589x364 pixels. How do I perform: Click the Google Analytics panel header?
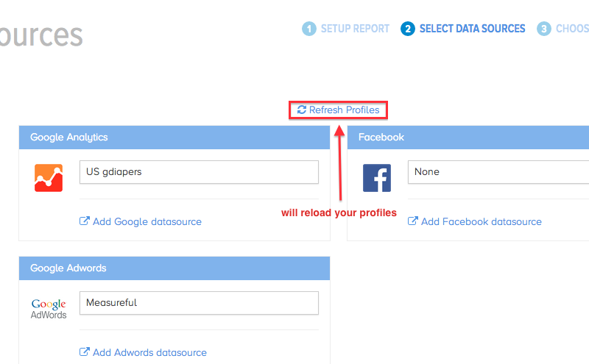pos(174,137)
